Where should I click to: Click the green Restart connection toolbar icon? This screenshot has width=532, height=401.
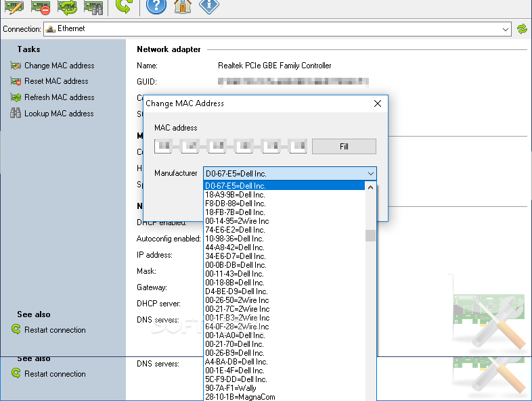coord(123,6)
